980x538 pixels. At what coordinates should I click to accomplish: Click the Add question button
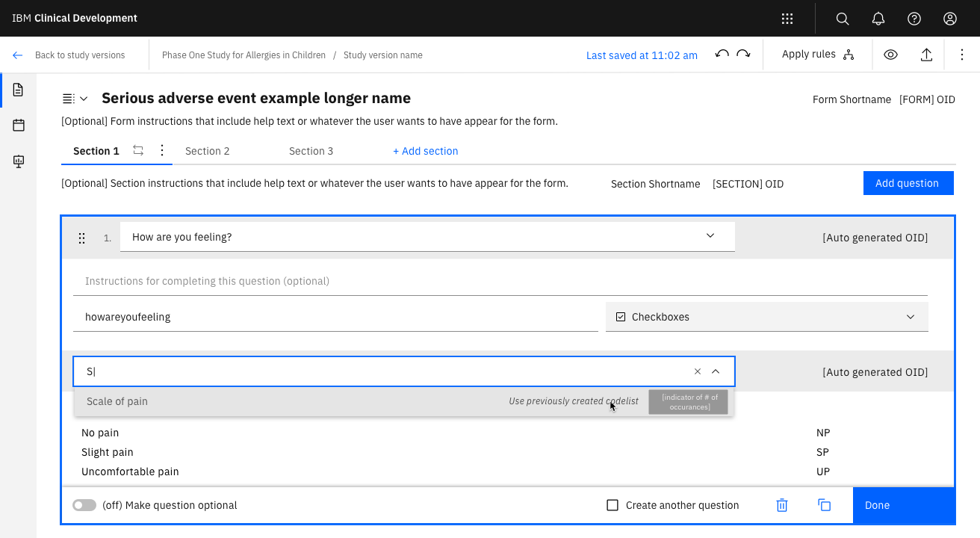(x=908, y=183)
